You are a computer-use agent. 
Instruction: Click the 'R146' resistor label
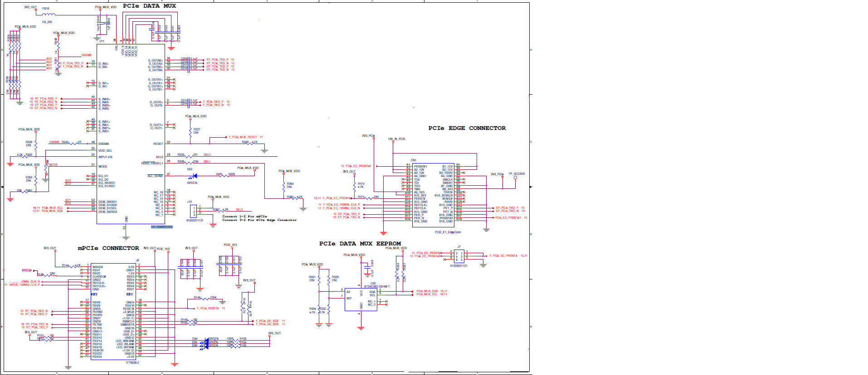coord(197,298)
